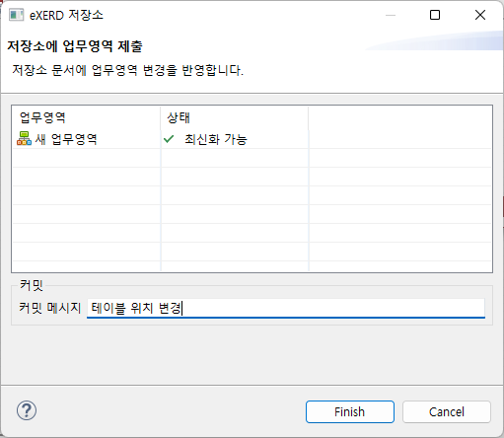This screenshot has height=438, width=504.
Task: Click the green checkmark status icon
Action: pos(169,139)
